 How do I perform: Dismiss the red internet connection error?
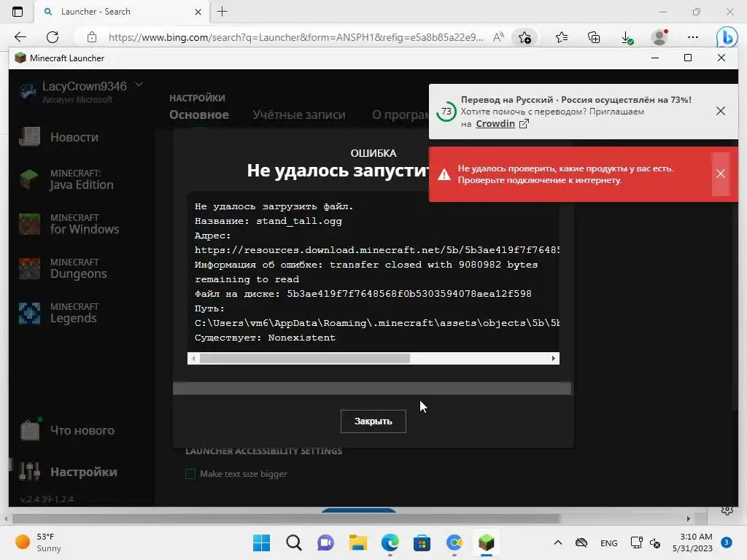coord(720,174)
